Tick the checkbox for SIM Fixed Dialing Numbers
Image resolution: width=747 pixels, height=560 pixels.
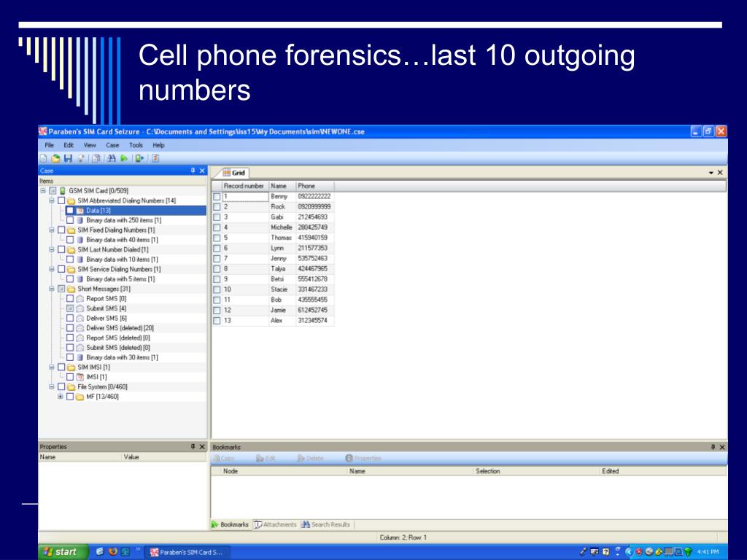coord(61,230)
